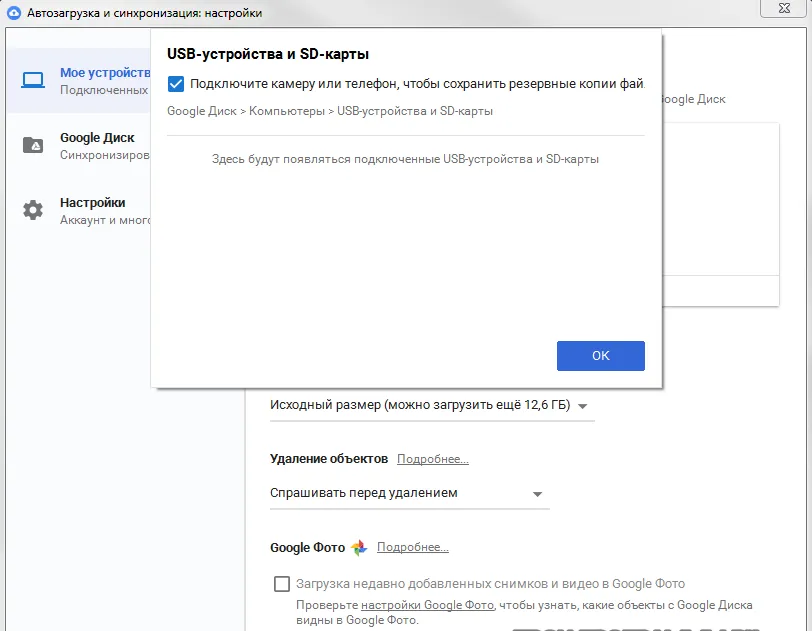Screen dimensions: 812x631
Task: Uncheck the camera or phone backup checkbox
Action: coord(176,84)
